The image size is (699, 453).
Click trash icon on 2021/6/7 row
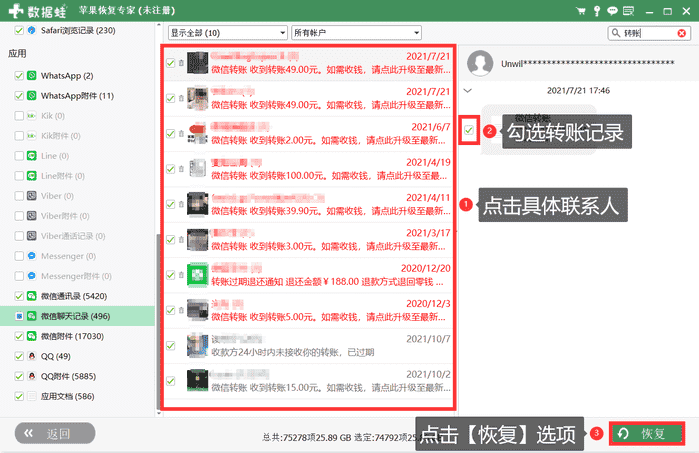(x=181, y=133)
